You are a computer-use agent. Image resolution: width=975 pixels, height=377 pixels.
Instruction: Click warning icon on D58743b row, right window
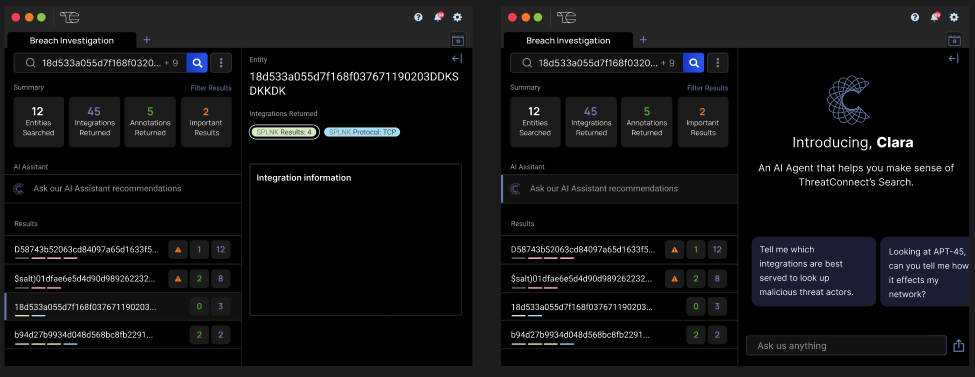(x=674, y=250)
